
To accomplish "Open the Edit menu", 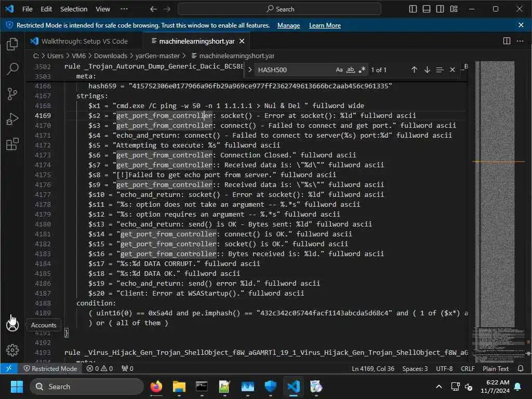I will click(x=46, y=9).
